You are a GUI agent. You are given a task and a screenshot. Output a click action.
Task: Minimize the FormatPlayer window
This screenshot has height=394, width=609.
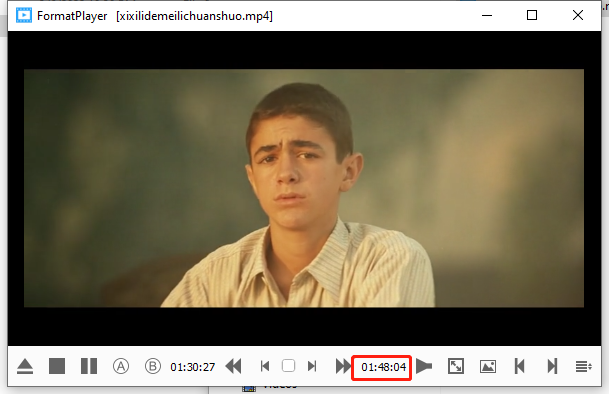pos(487,16)
